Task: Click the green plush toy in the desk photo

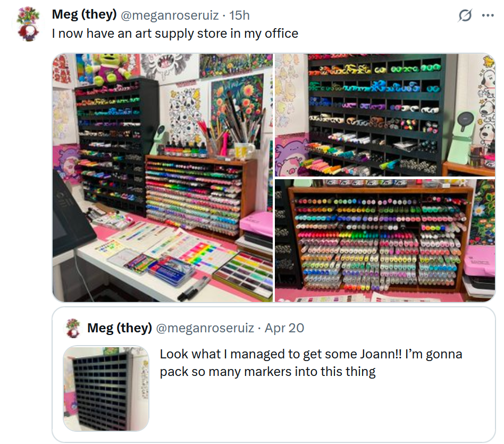Action: 110,68
